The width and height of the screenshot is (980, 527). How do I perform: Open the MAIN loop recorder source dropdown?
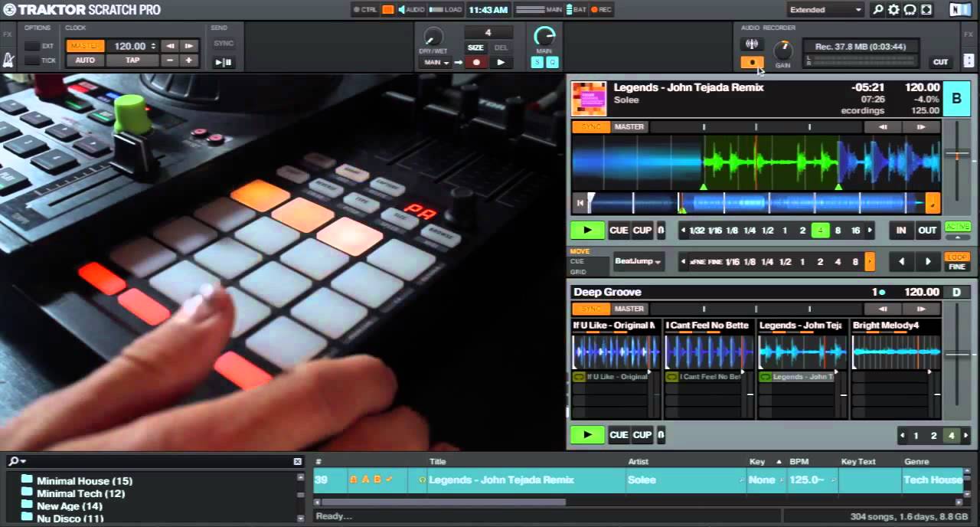pos(434,62)
